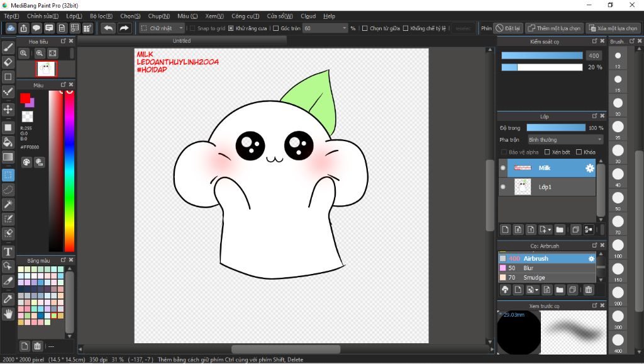
Task: Open add-special-layer dropdown arrow in Lớp panel
Action: click(549, 230)
